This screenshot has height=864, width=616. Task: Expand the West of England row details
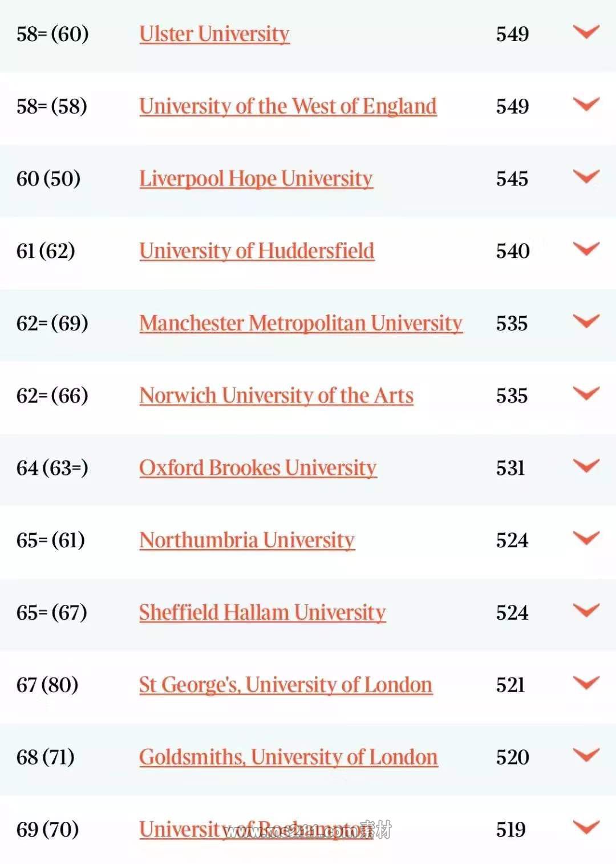click(586, 104)
